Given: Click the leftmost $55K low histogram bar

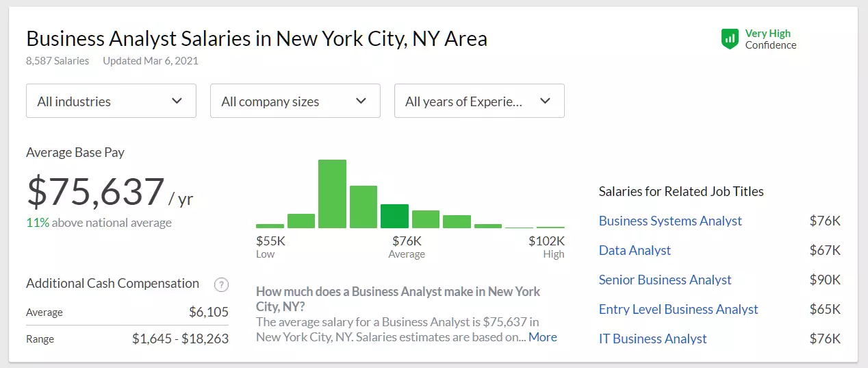Looking at the screenshot, I should click(270, 225).
